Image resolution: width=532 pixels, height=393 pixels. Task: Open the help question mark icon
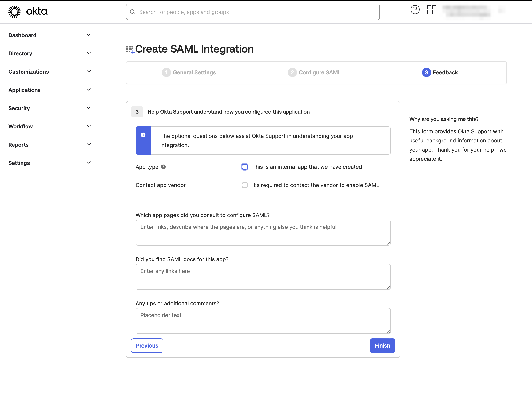(x=415, y=10)
